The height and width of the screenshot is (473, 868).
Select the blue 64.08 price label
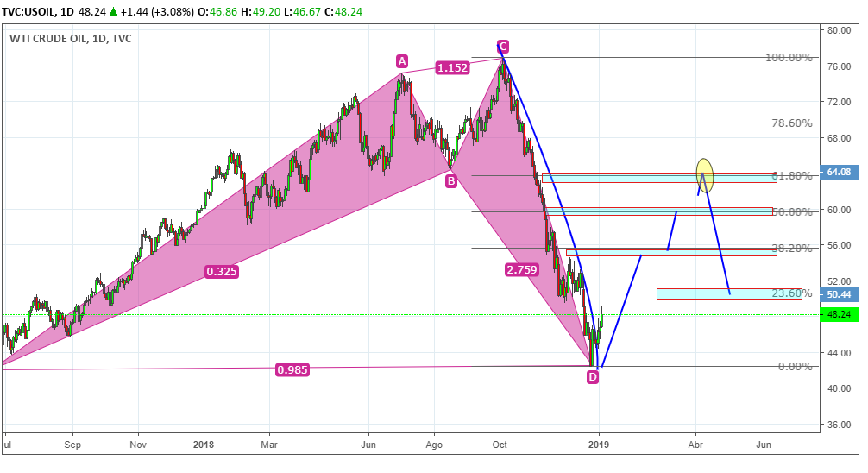coord(840,172)
